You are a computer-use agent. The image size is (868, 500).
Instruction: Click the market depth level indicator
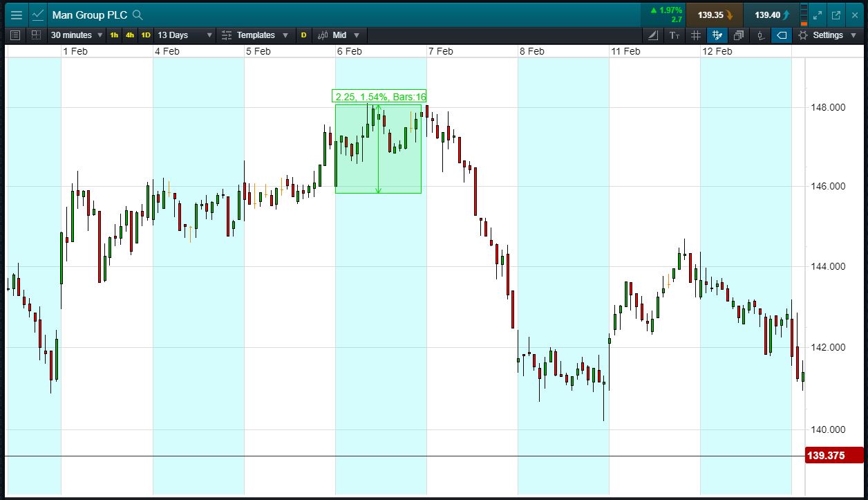803,15
